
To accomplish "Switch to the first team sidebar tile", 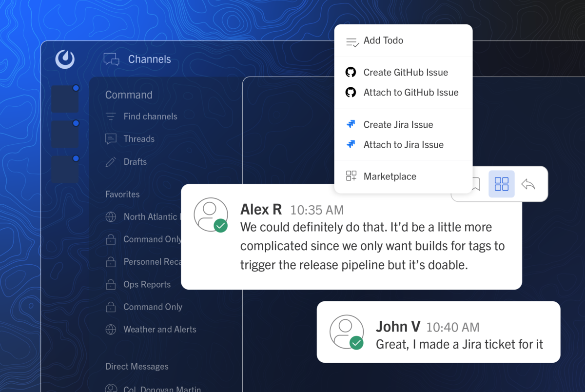I will pos(65,99).
